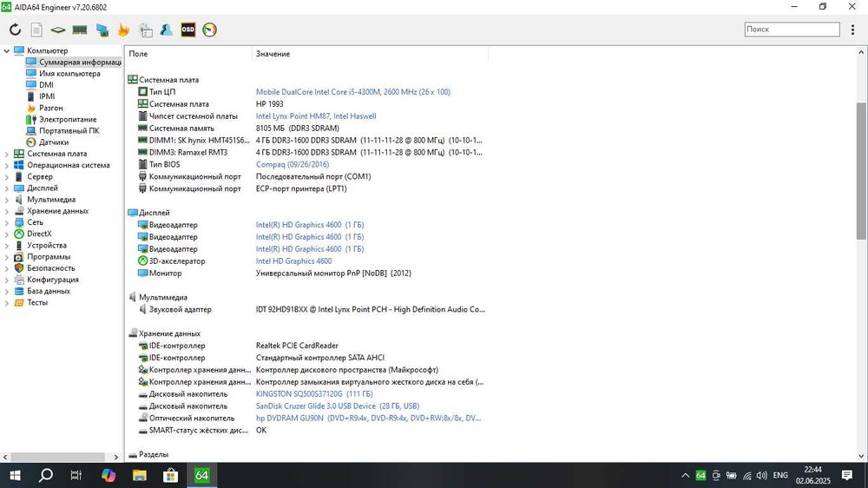Viewport: 868px width, 488px height.
Task: Open the Compaq (09/26/2016) BIOS link
Action: pos(293,164)
